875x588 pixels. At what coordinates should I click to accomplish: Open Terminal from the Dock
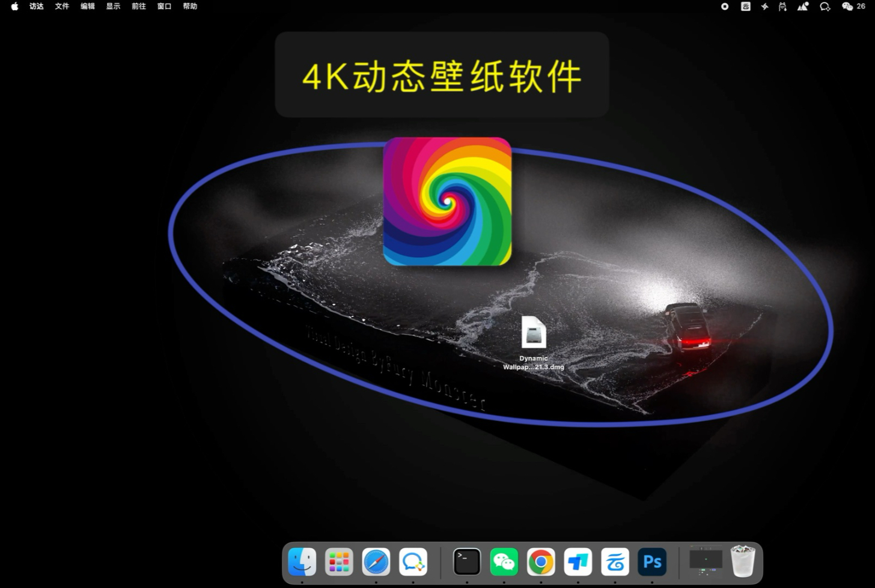466,562
